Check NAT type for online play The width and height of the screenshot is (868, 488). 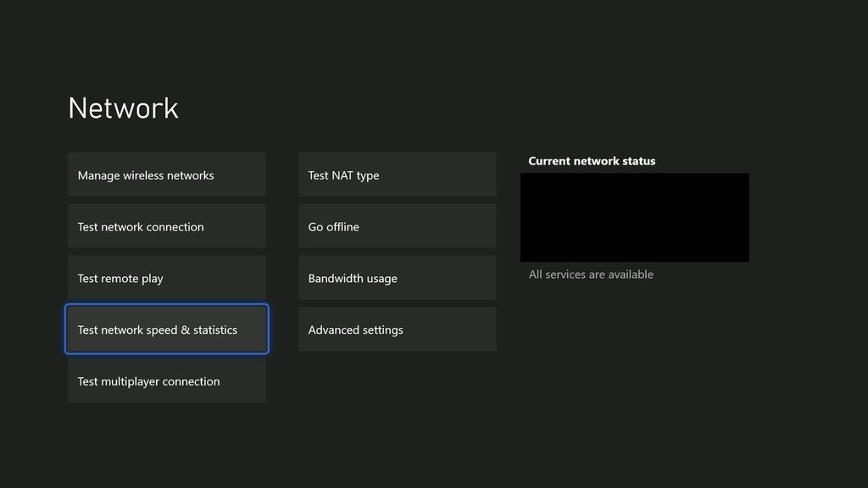coord(397,175)
